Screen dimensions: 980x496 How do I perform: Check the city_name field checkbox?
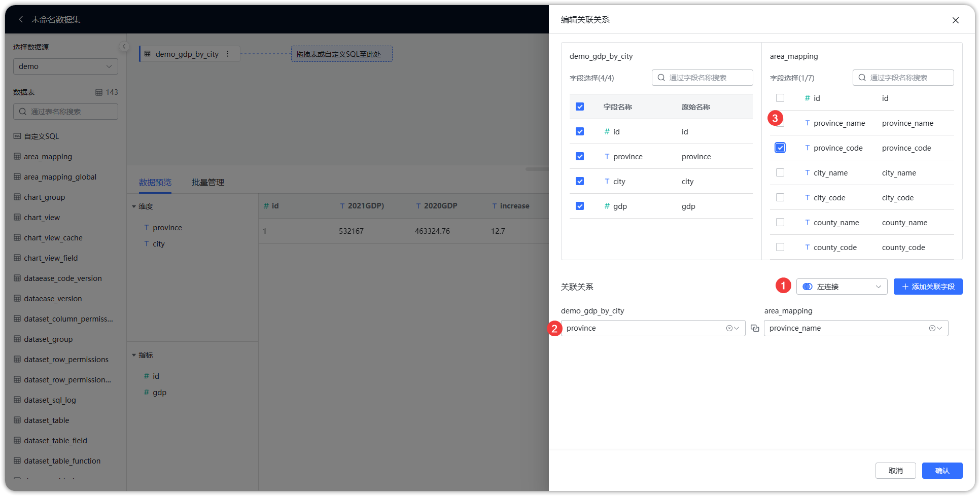pyautogui.click(x=780, y=172)
